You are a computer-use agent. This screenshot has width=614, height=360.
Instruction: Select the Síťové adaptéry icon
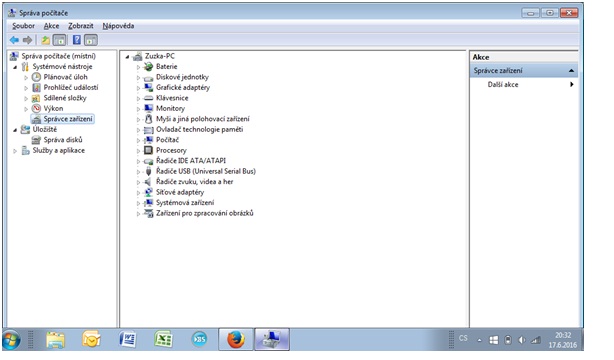(148, 192)
